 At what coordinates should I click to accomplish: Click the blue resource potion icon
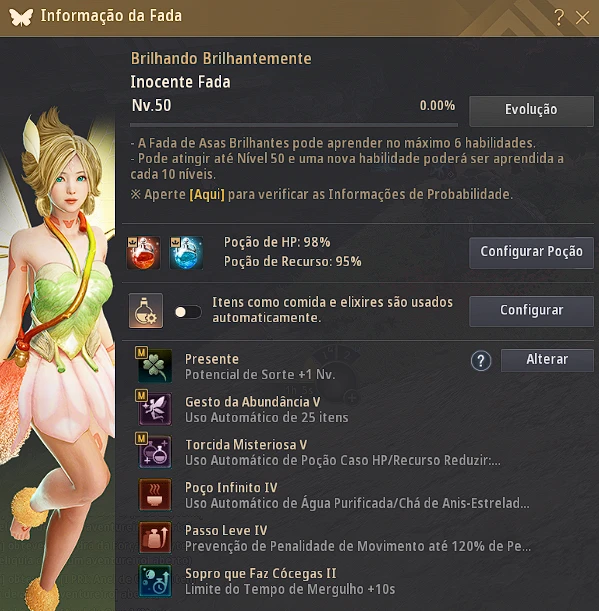[x=186, y=253]
